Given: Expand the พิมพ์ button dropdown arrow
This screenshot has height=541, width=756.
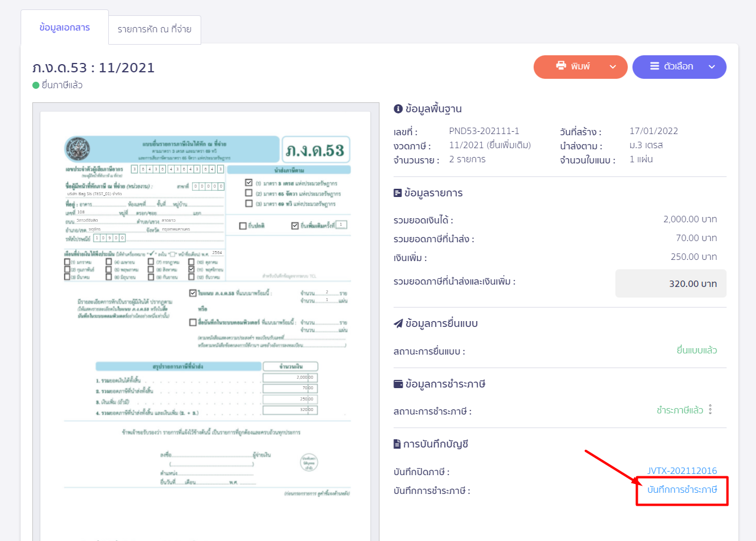Looking at the screenshot, I should pos(612,67).
